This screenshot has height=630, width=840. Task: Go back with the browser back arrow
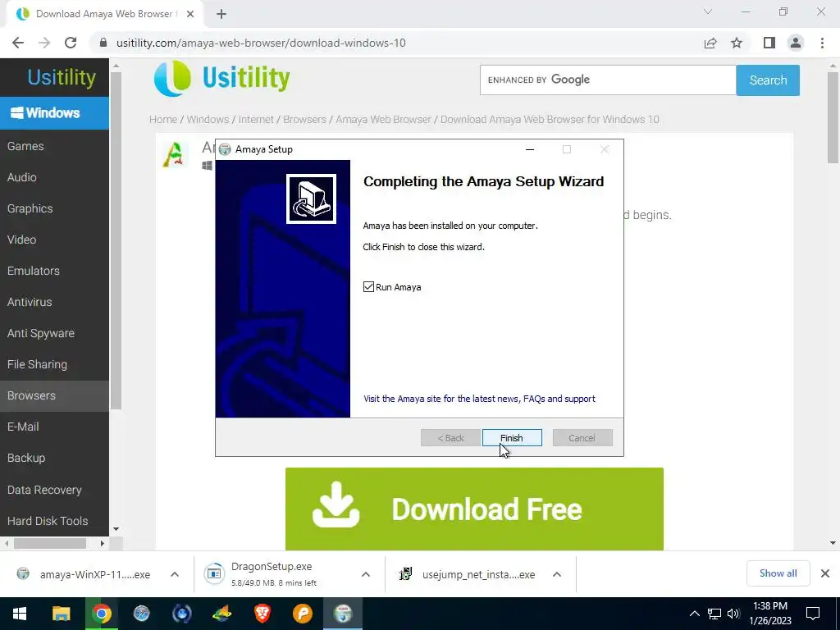pos(18,43)
